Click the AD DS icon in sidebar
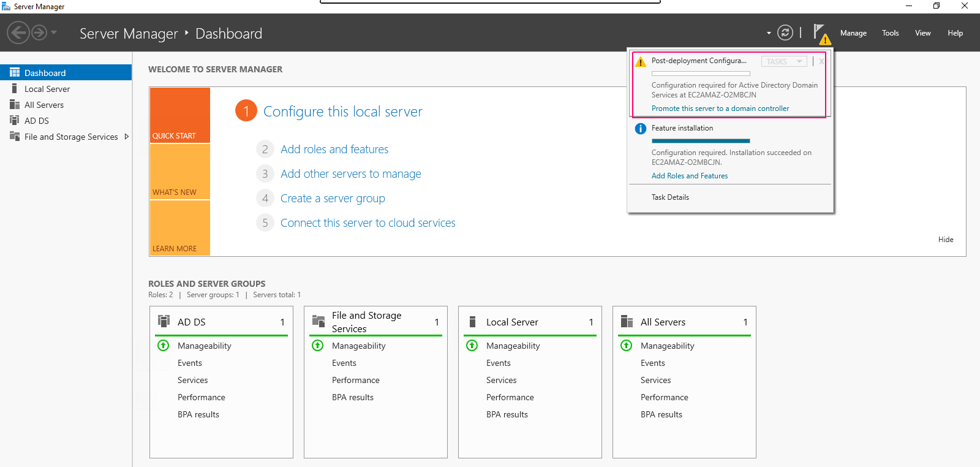Image resolution: width=980 pixels, height=467 pixels. click(15, 120)
